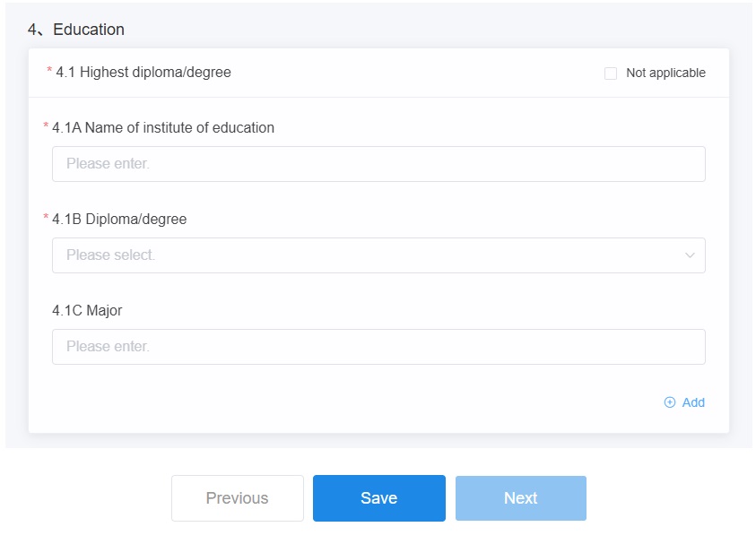The width and height of the screenshot is (756, 544).
Task: Click the plus circle icon beside Add
Action: [x=669, y=402]
